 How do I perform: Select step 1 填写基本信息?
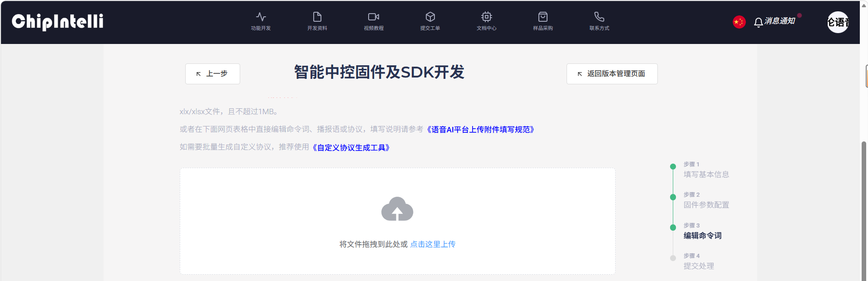point(706,174)
